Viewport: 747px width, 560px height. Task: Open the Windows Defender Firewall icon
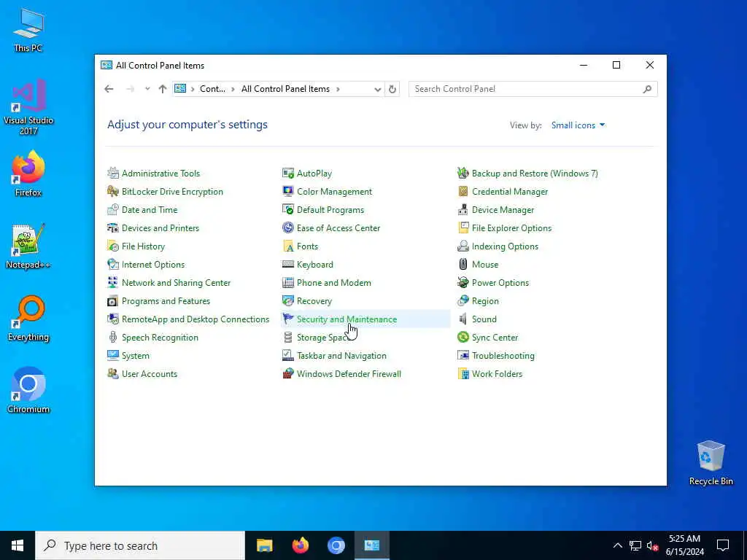[287, 374]
